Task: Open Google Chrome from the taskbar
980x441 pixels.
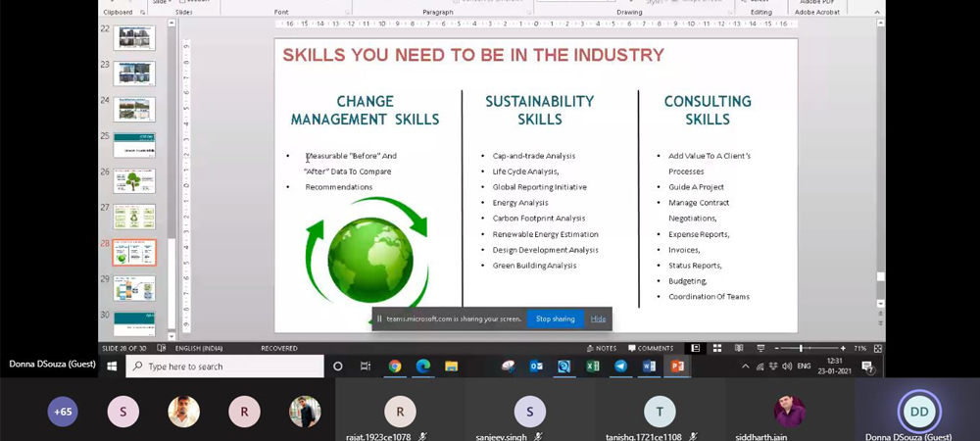Action: click(x=395, y=367)
